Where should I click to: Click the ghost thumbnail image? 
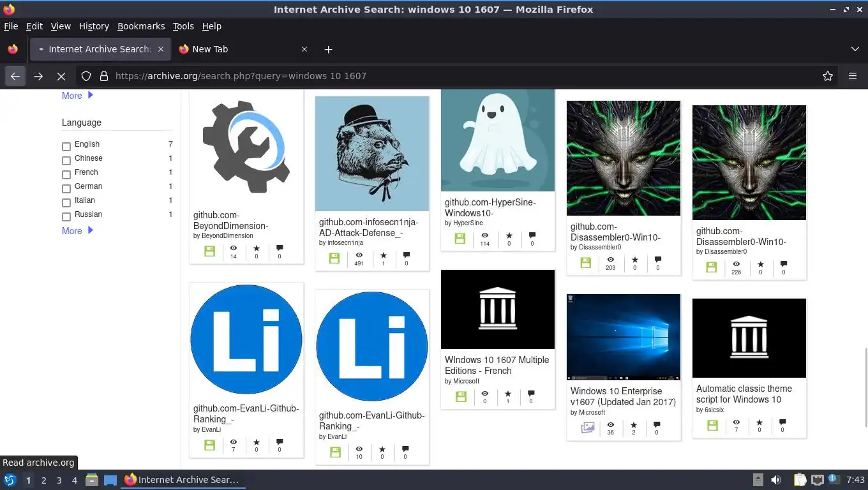(498, 140)
